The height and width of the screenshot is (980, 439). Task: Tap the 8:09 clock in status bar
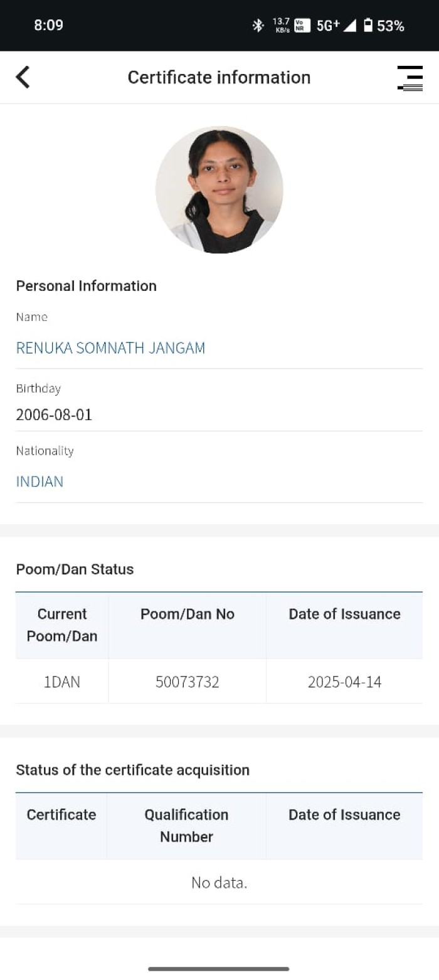coord(48,25)
